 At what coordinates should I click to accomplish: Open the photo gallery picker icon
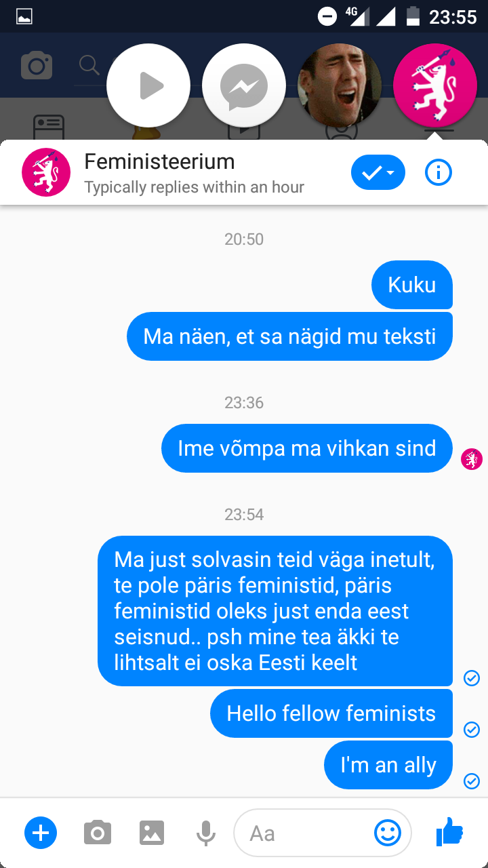tap(152, 832)
